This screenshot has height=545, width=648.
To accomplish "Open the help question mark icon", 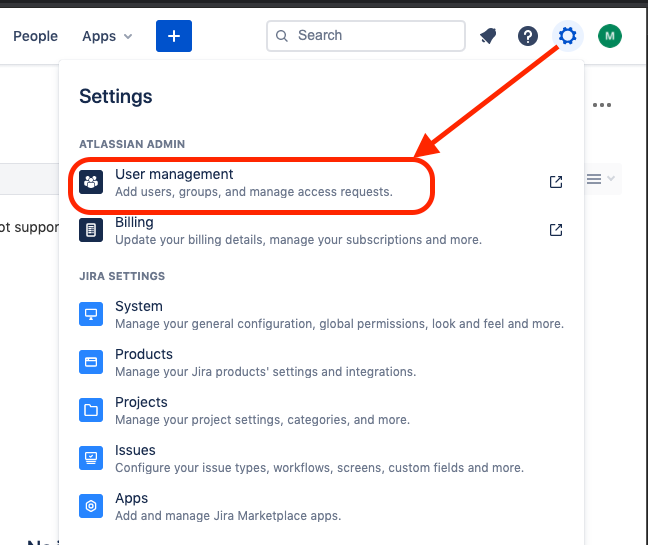I will [x=528, y=36].
